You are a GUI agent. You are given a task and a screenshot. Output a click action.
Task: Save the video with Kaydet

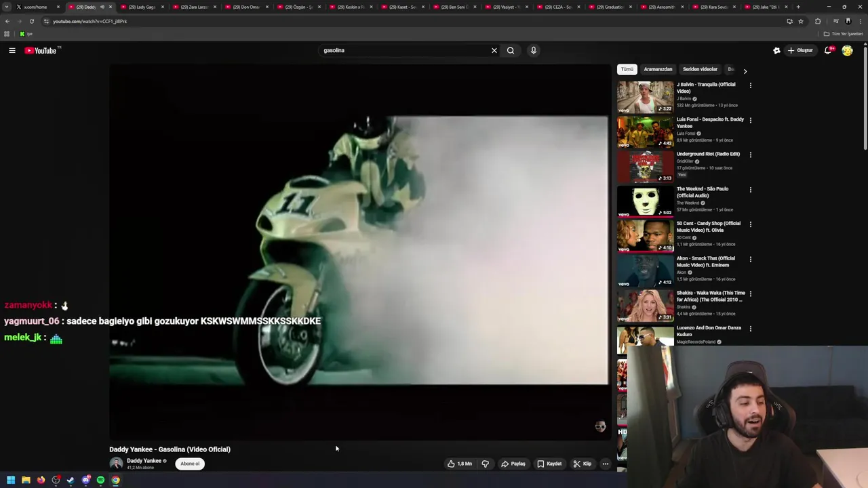click(x=549, y=464)
